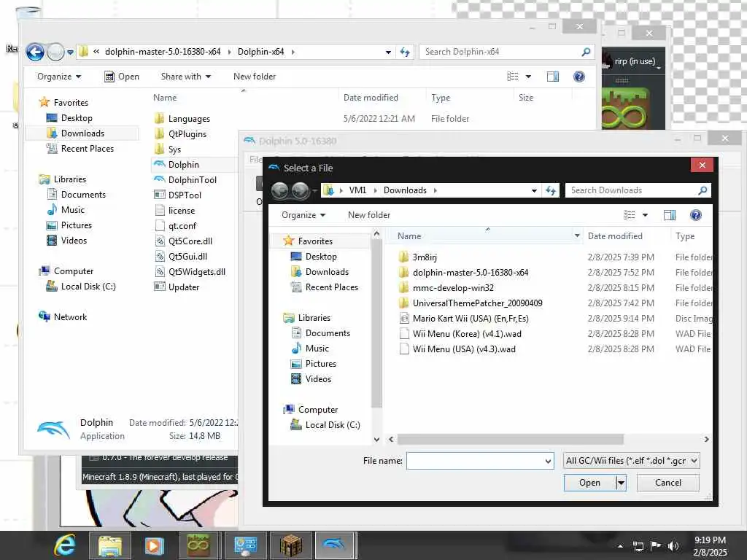Show hidden tray icons arrow

click(x=620, y=546)
